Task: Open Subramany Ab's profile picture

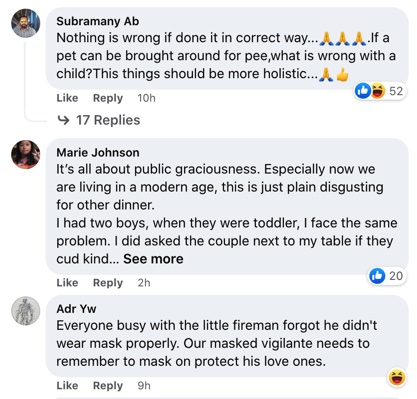Action: (x=26, y=23)
